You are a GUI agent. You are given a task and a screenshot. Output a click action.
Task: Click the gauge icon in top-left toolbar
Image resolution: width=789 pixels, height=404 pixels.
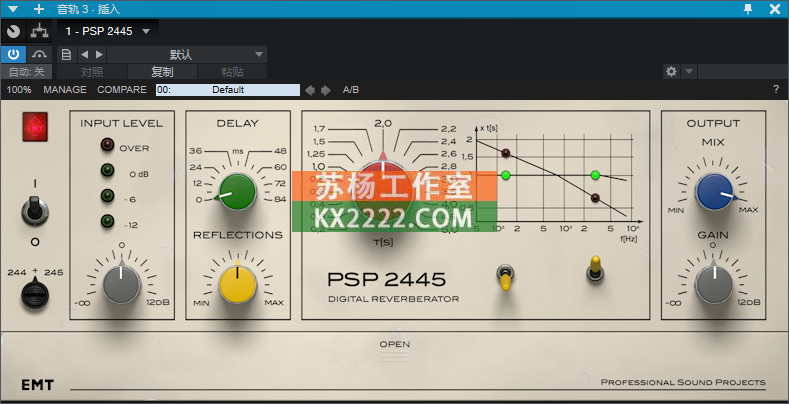(x=13, y=31)
